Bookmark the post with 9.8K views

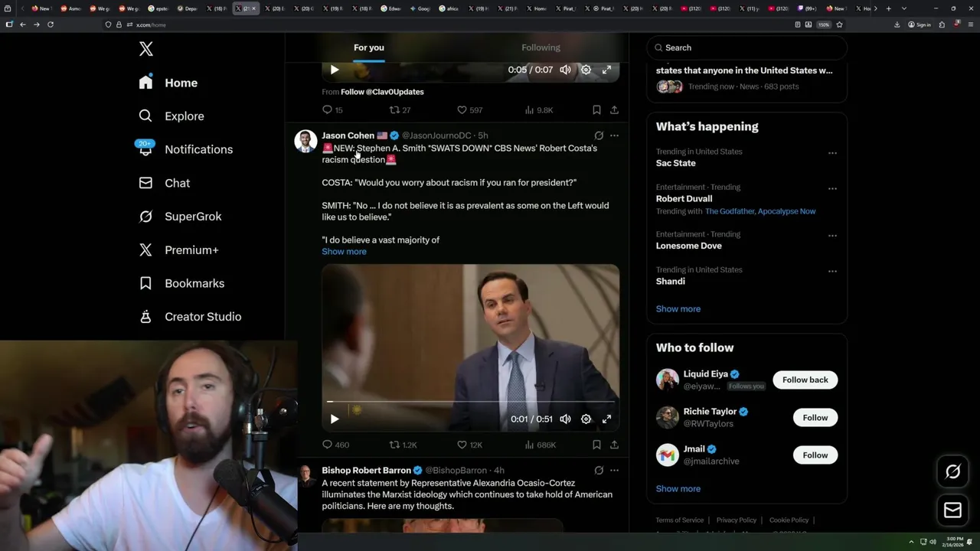click(596, 110)
